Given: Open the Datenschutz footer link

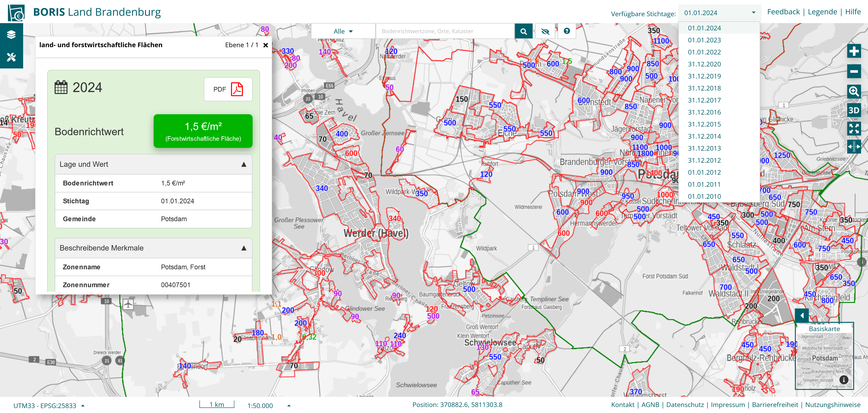Looking at the screenshot, I should [x=685, y=405].
